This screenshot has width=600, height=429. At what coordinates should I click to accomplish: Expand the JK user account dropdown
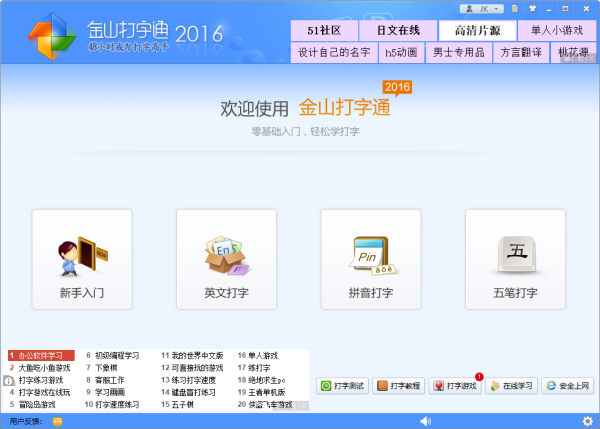[x=482, y=8]
